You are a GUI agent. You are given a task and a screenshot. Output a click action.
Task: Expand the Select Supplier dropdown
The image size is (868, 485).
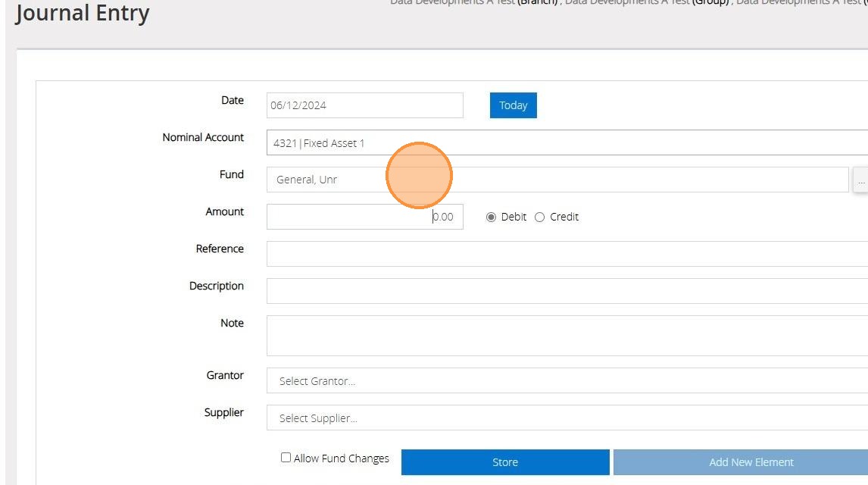(x=567, y=418)
